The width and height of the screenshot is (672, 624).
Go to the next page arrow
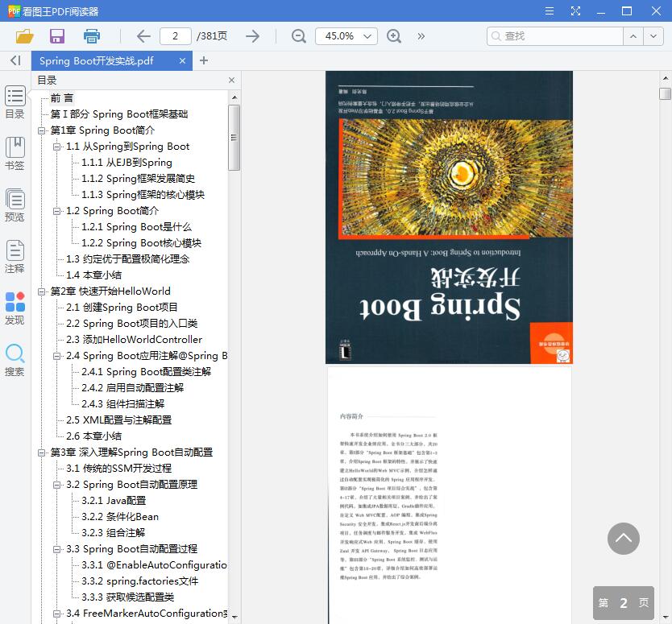pyautogui.click(x=252, y=36)
